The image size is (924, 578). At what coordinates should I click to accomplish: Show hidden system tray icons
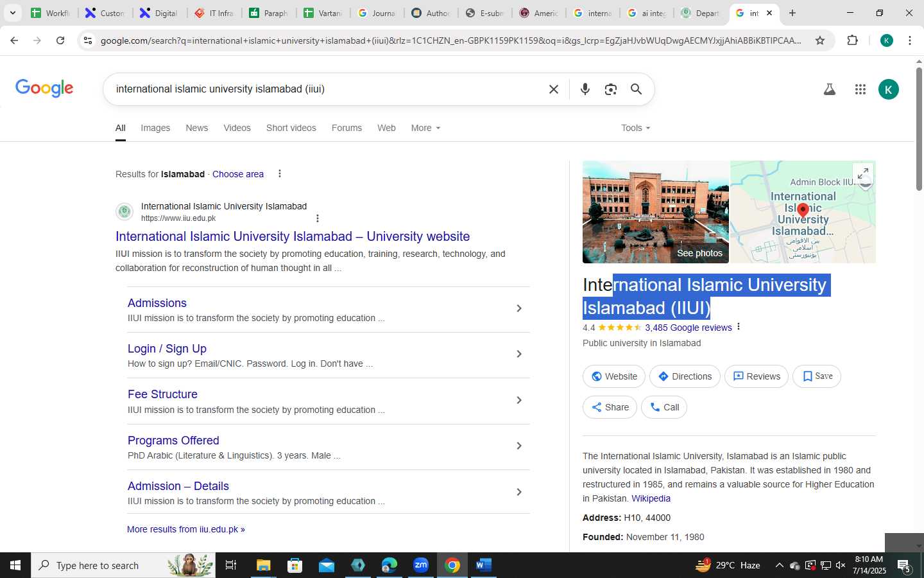(779, 565)
